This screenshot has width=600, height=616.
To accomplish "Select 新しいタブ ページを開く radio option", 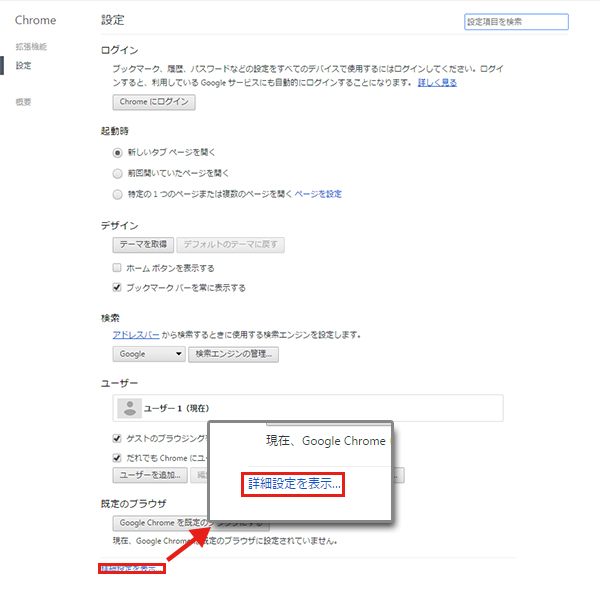I will (118, 152).
